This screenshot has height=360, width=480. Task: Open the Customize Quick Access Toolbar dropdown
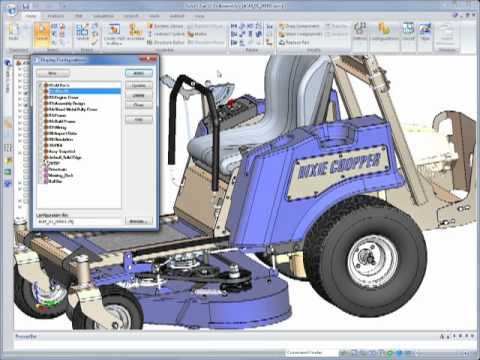65,6
